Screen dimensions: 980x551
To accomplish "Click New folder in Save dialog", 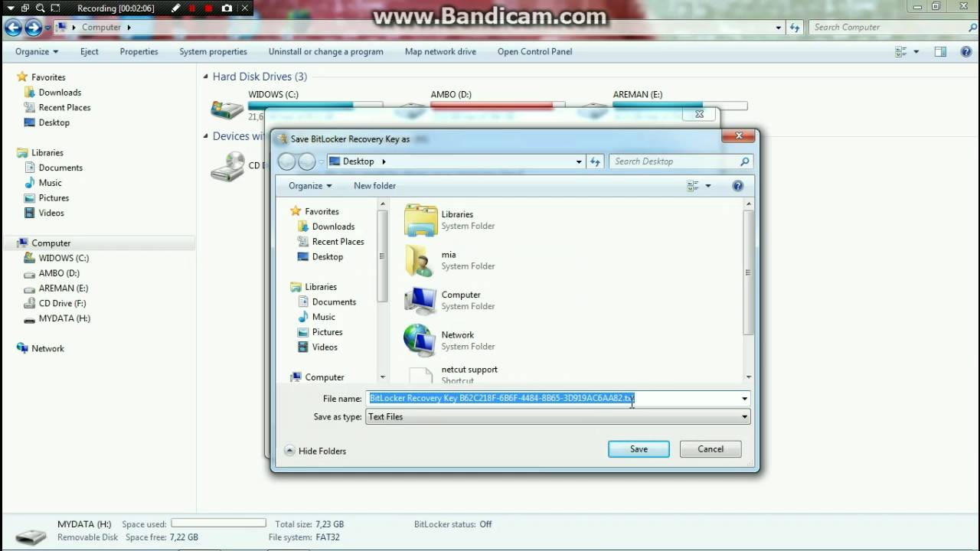I will pyautogui.click(x=375, y=185).
